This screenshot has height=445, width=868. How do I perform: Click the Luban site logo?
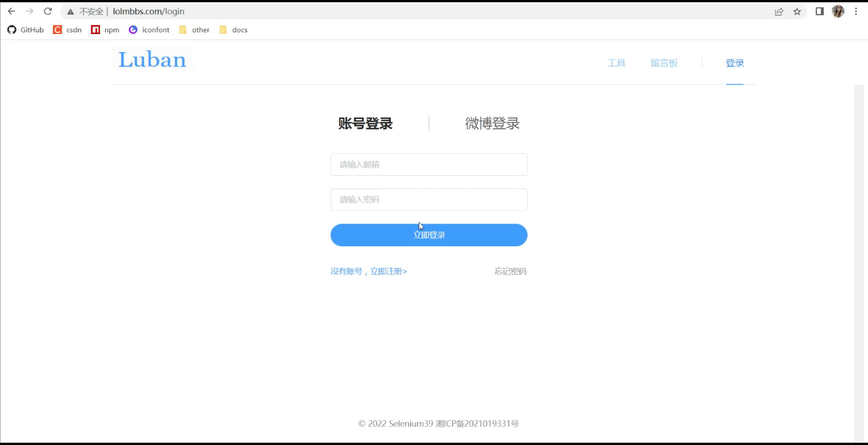(x=152, y=60)
